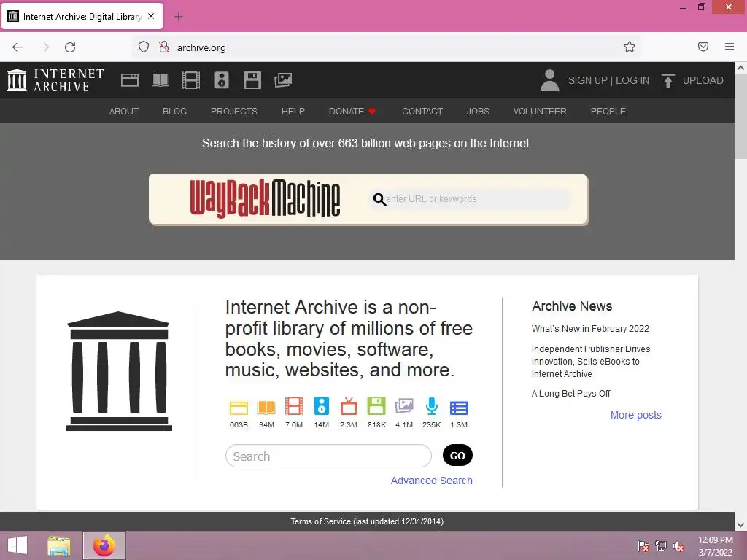Click the Firefox taskbar button

[x=104, y=545]
